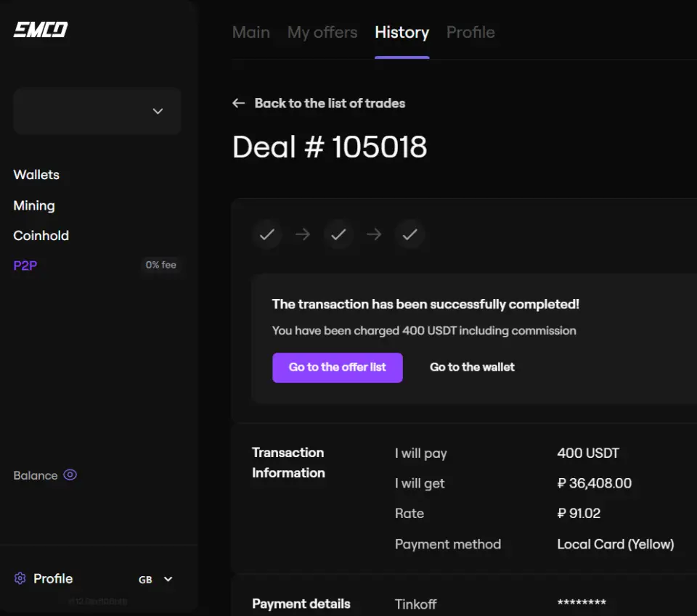The width and height of the screenshot is (697, 616).
Task: Switch to the Main tab
Action: pos(250,33)
